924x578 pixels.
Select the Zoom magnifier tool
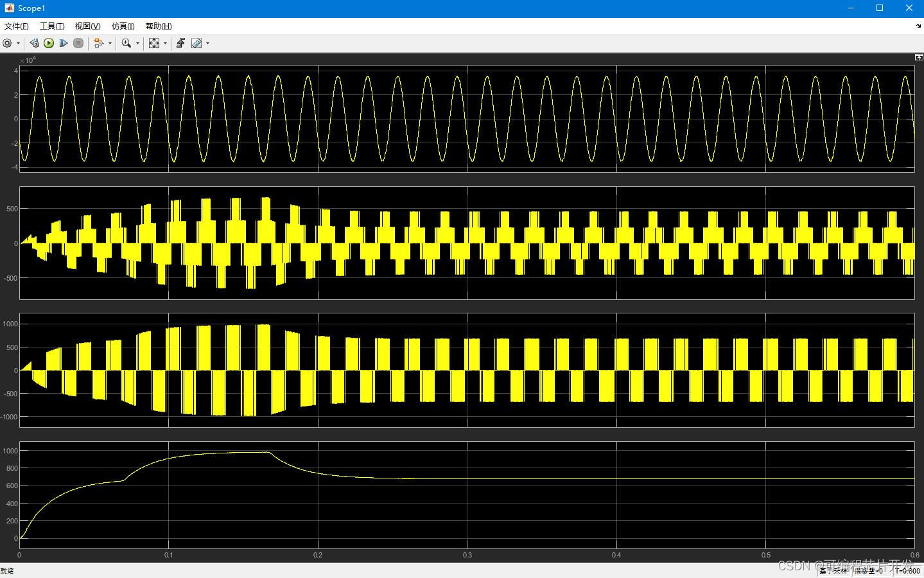126,43
